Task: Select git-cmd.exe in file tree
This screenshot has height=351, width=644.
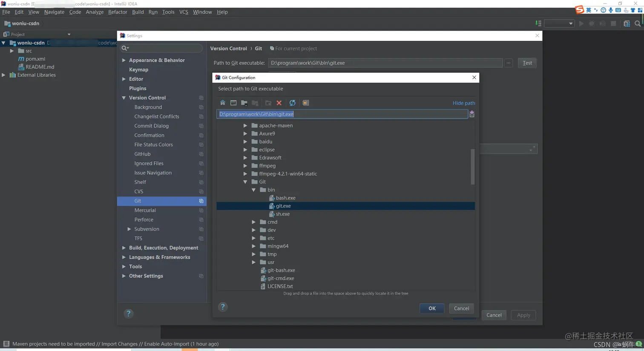Action: point(281,278)
